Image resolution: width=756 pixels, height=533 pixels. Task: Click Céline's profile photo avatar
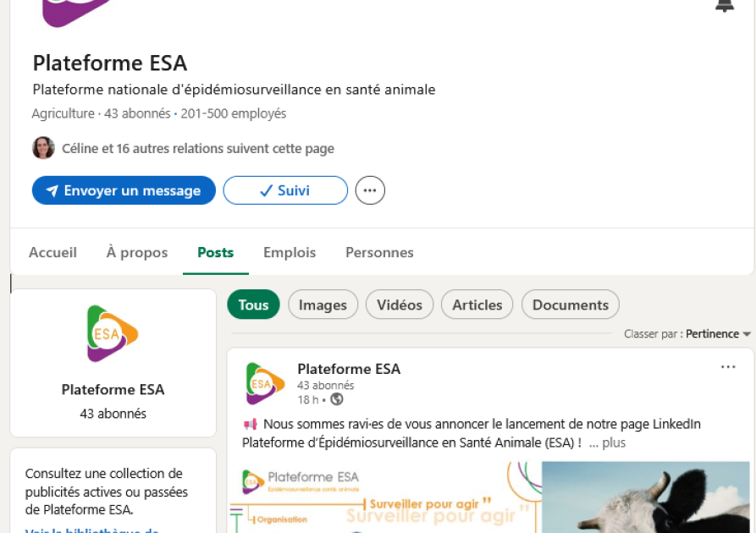click(43, 148)
